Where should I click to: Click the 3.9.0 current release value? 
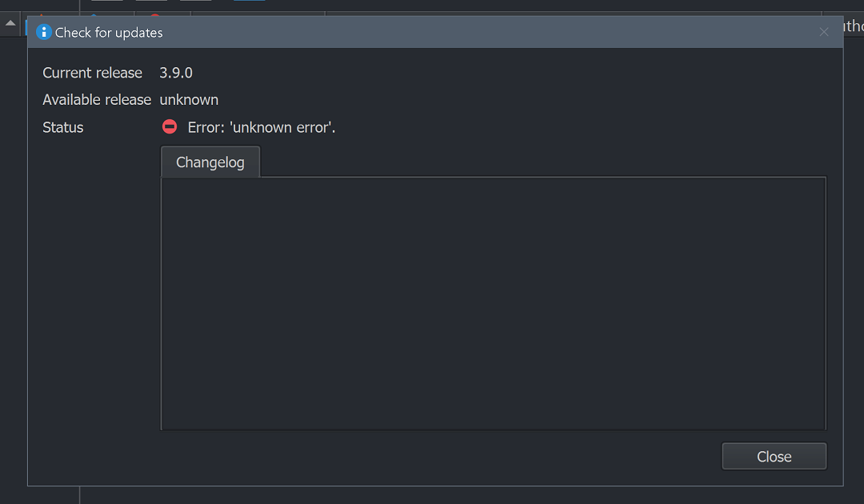coord(176,73)
